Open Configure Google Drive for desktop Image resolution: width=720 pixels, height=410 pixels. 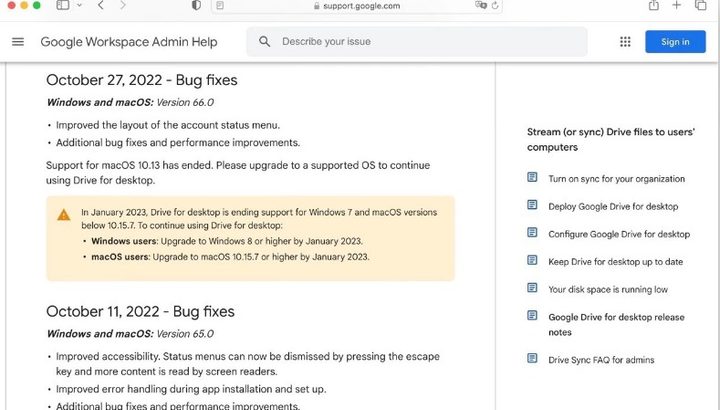click(619, 234)
